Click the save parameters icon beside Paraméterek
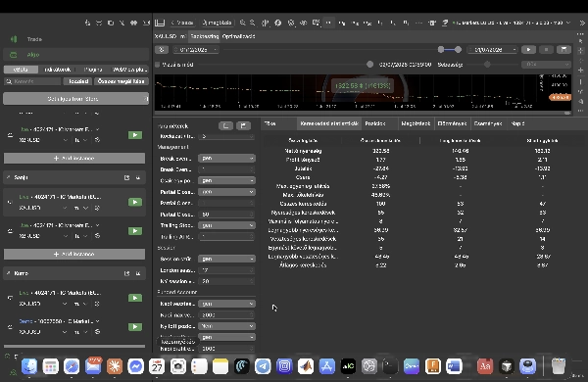Viewport: 588px width, 382px height. [243, 126]
